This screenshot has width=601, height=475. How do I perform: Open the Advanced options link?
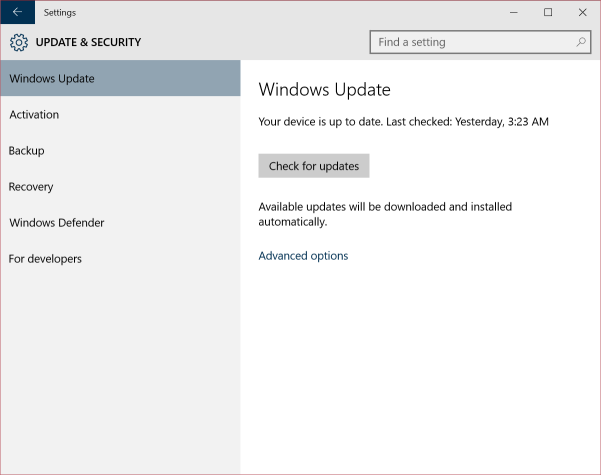(x=303, y=256)
